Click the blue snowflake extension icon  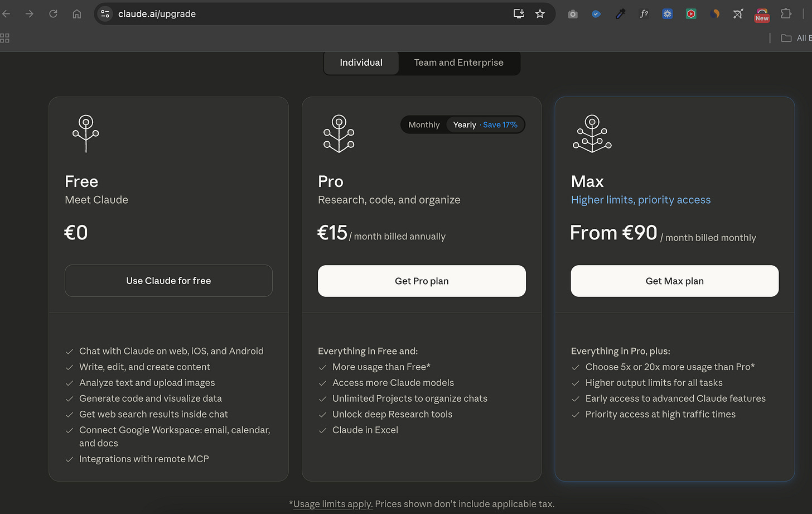pyautogui.click(x=668, y=14)
